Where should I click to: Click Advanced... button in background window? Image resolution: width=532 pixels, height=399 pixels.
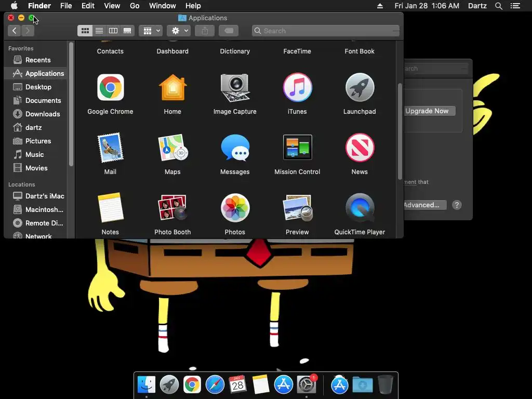(x=425, y=205)
